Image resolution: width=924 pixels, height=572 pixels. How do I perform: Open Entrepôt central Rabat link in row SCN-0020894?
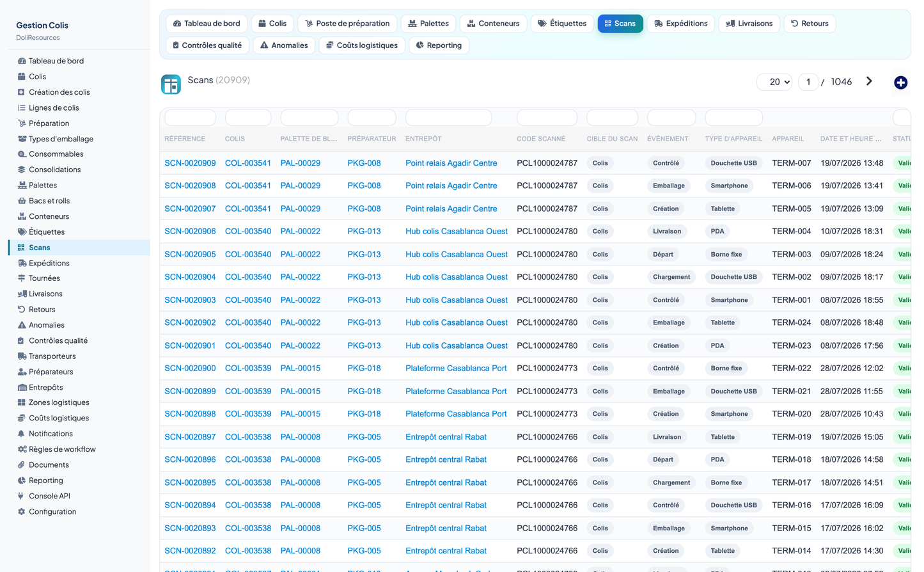click(x=446, y=505)
